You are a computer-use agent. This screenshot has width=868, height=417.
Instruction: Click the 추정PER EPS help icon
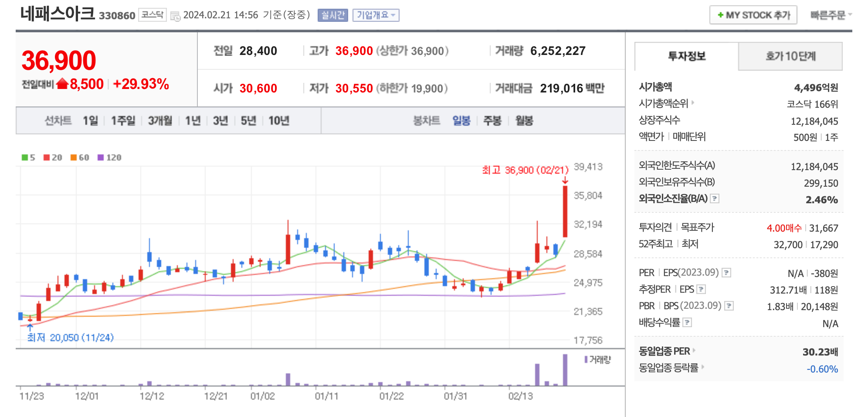pos(701,289)
